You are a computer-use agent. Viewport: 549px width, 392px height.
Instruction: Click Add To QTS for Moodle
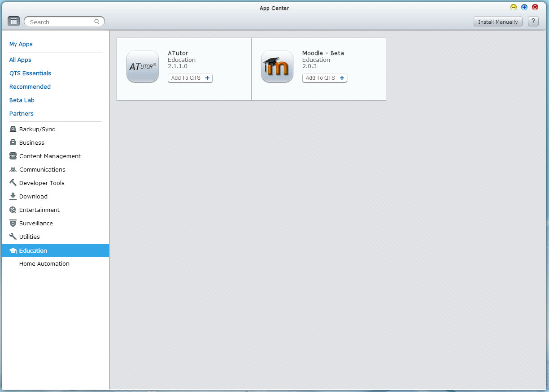click(x=324, y=78)
